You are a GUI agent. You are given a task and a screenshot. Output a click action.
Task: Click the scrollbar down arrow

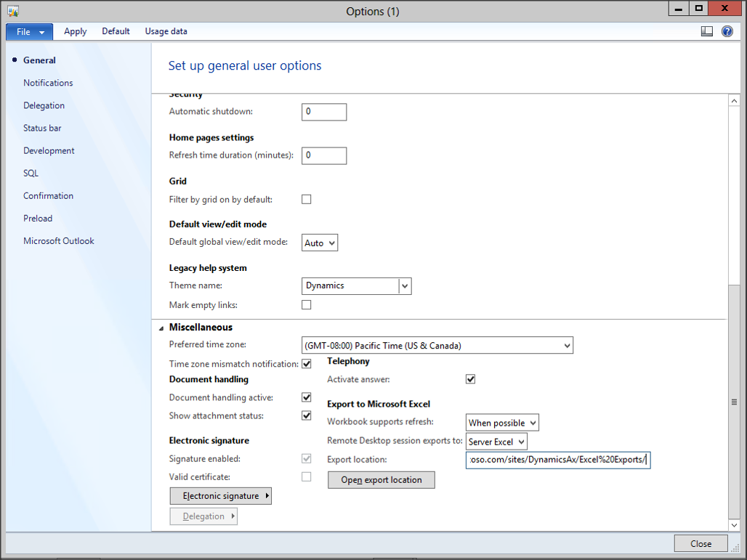click(734, 524)
